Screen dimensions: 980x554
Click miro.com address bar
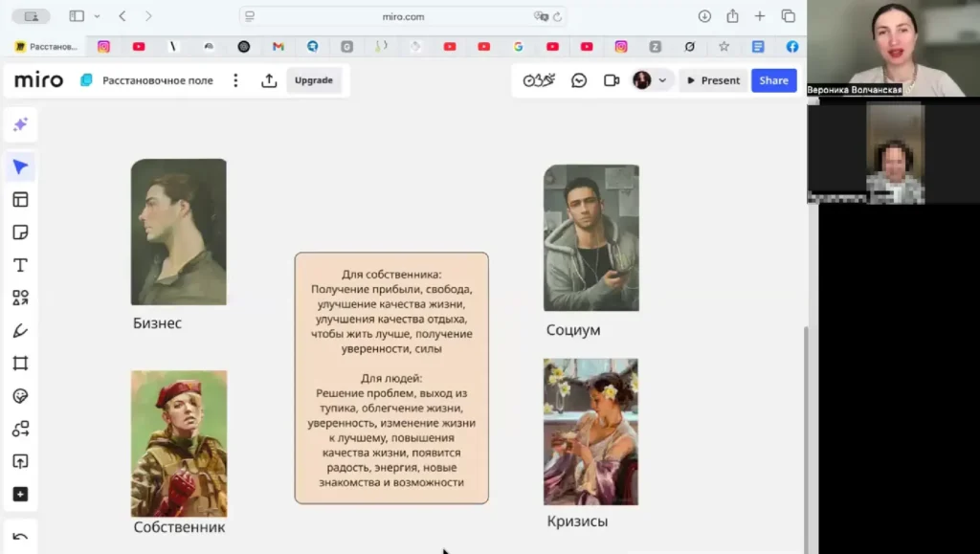pyautogui.click(x=403, y=17)
